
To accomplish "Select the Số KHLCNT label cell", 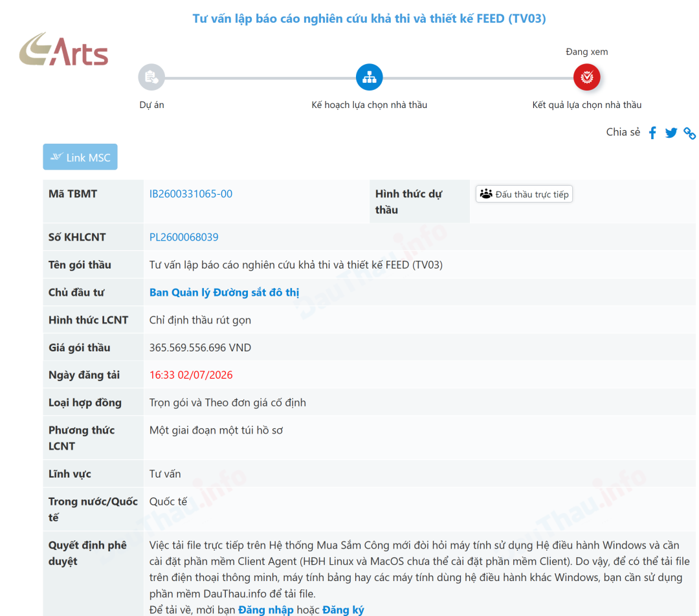I will click(93, 237).
